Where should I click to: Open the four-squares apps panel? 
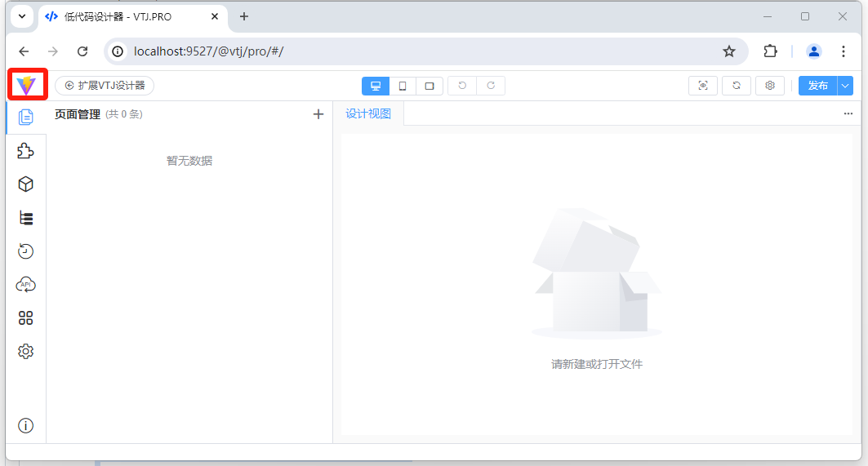(x=26, y=318)
